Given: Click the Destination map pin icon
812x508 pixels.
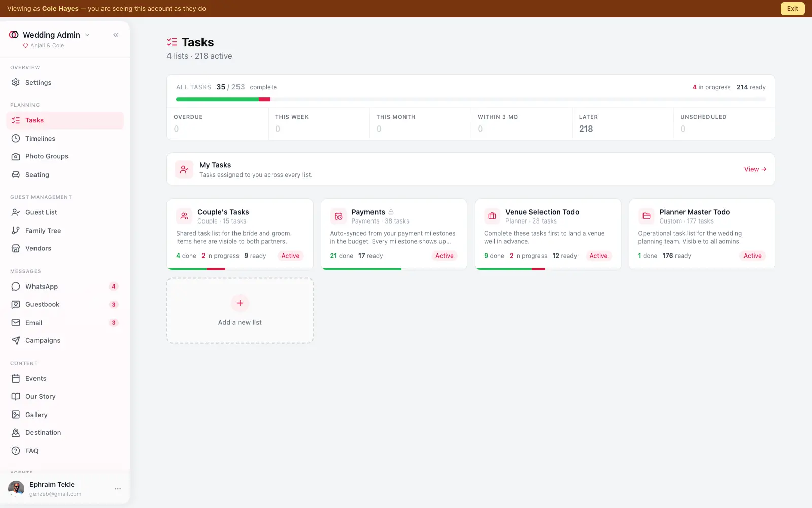Looking at the screenshot, I should (16, 432).
